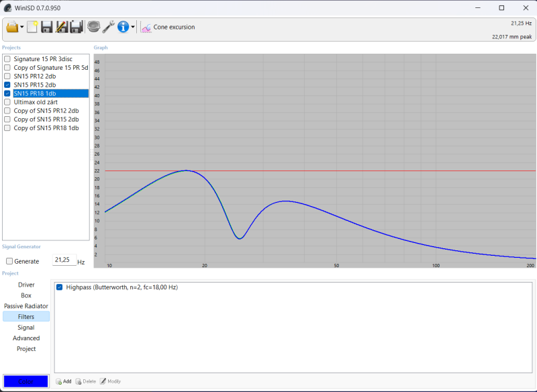Save all projects with the double floppy icon

(77, 27)
